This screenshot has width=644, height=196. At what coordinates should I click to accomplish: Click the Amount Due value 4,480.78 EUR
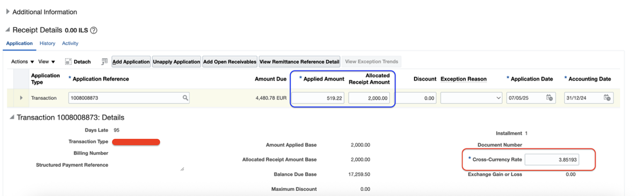point(271,98)
